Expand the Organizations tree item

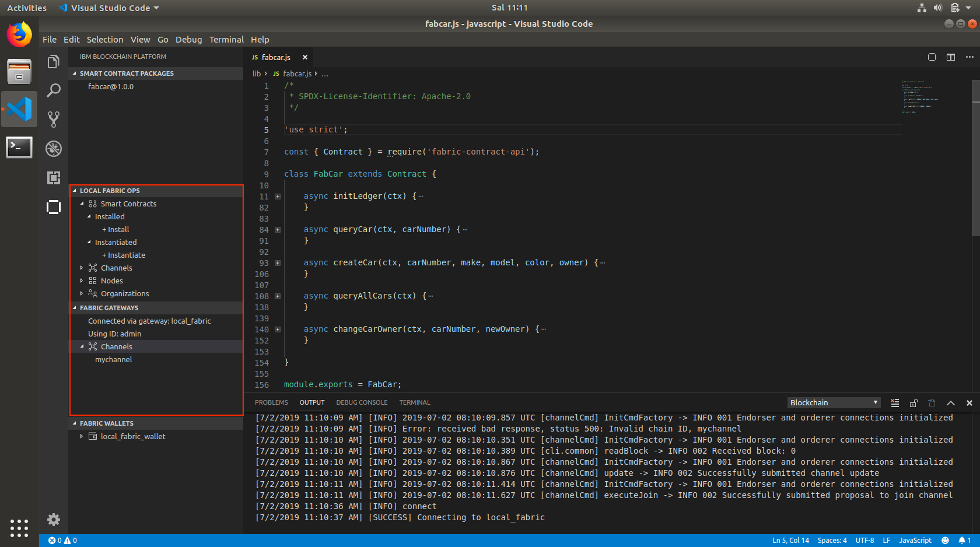[x=82, y=293]
